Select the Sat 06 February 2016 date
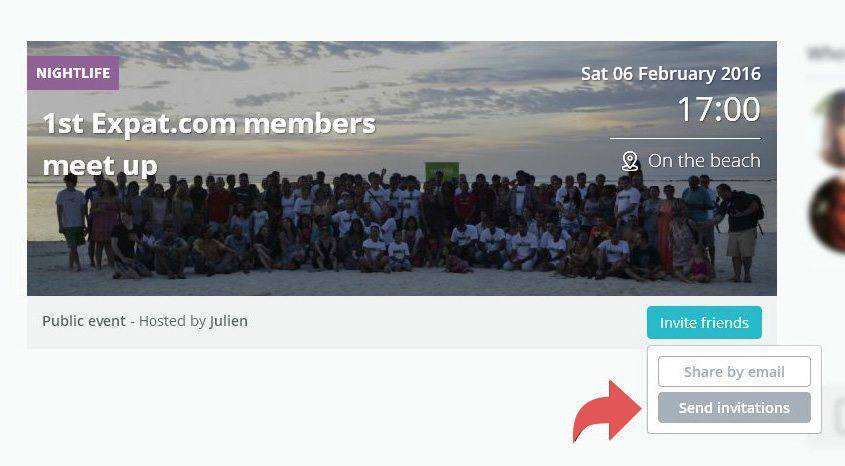The image size is (845, 466). (671, 74)
